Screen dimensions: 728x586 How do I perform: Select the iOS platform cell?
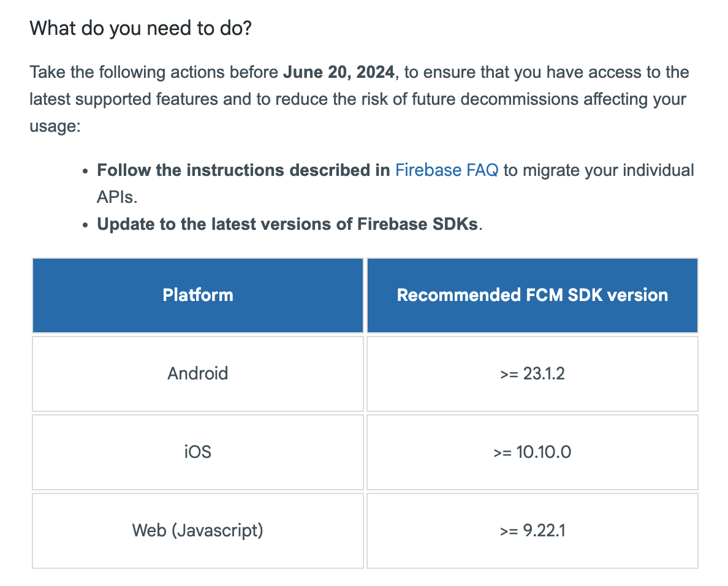point(198,452)
